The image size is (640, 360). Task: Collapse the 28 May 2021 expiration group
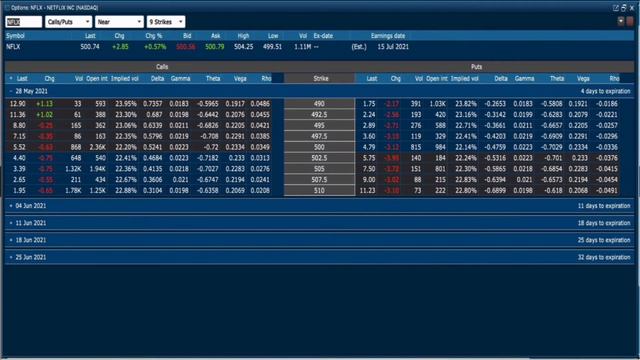(x=11, y=91)
